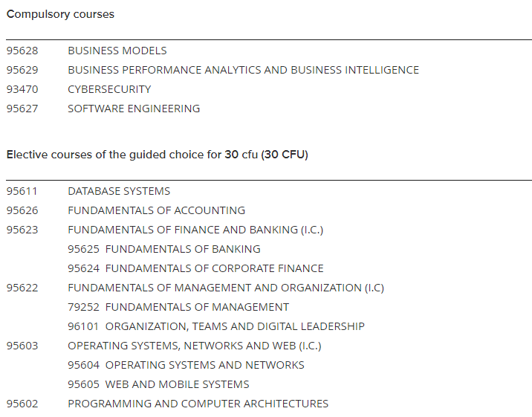Open Business Performance Analytics and Business Intelligence
This screenshot has height=417, width=532.
[243, 70]
